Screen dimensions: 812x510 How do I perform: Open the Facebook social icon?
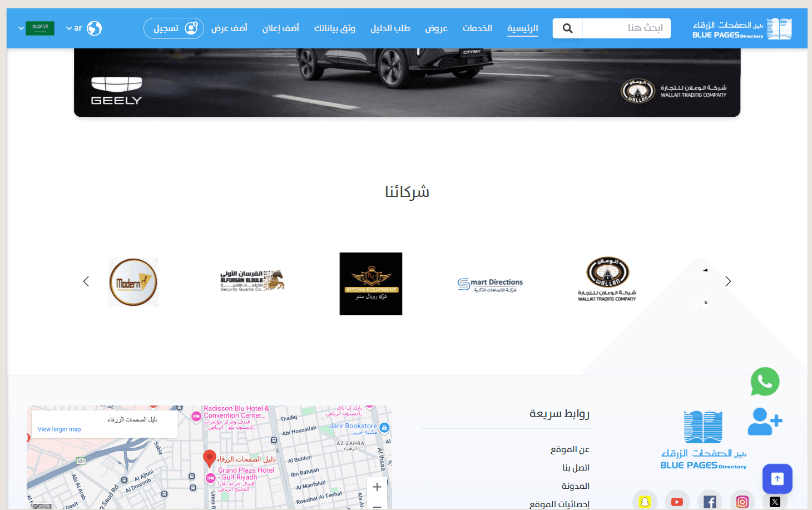pos(710,502)
